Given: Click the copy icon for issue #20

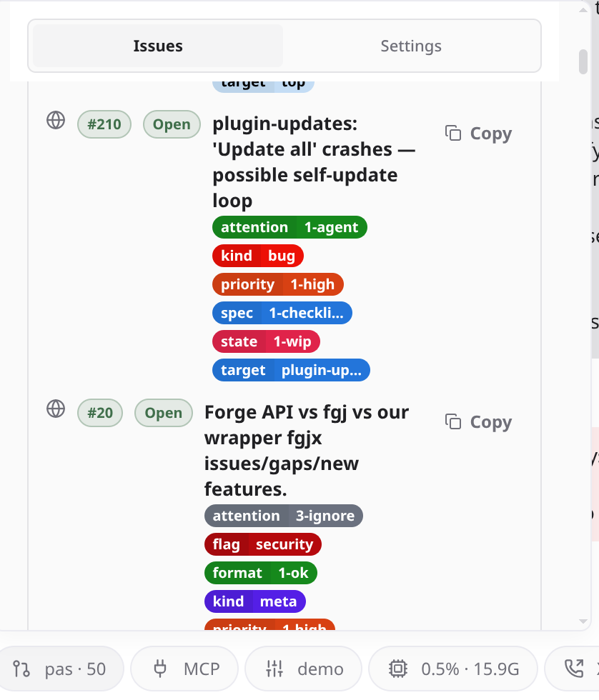Looking at the screenshot, I should point(453,421).
